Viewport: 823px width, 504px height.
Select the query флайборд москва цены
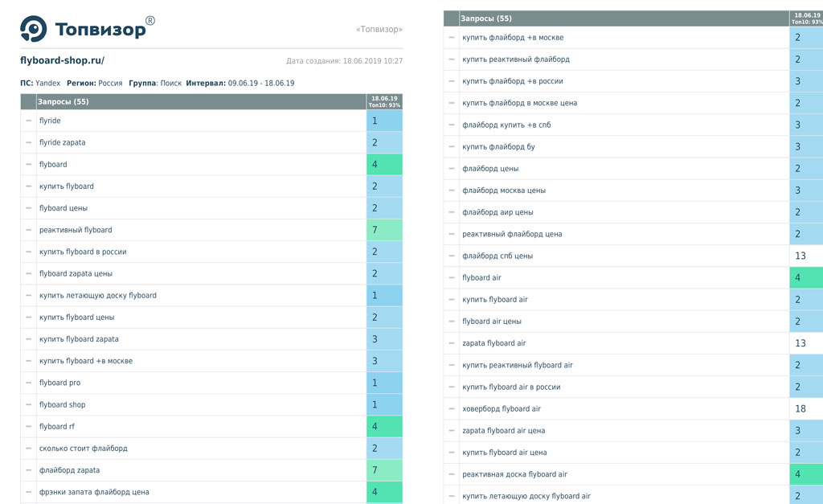coord(504,191)
